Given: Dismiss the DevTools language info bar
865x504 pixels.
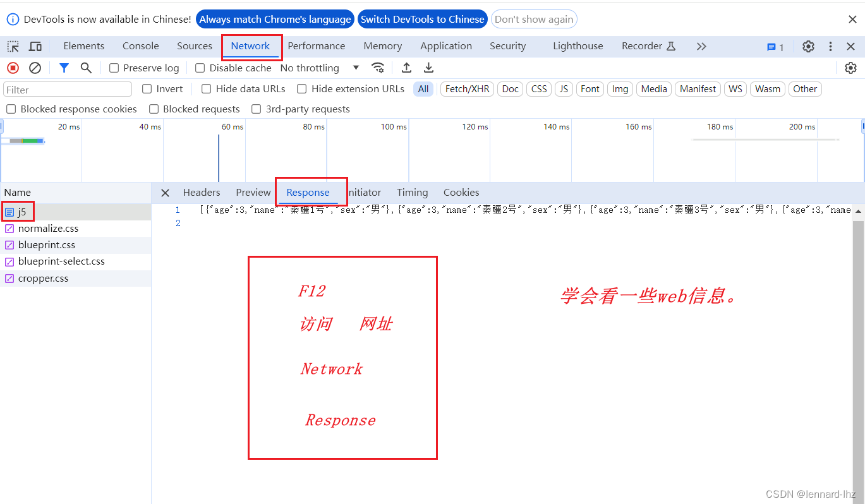Looking at the screenshot, I should 852,19.
